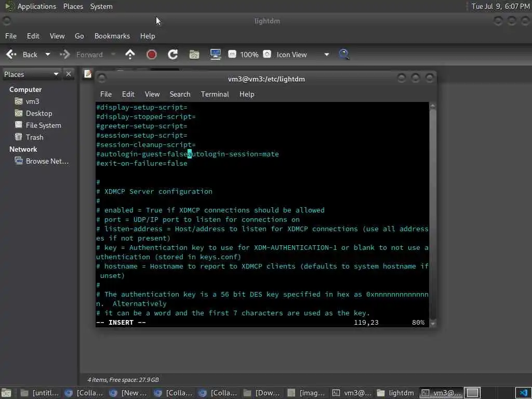Click the terminal window menu button top-left
The height and width of the screenshot is (399, 532).
coord(101,78)
